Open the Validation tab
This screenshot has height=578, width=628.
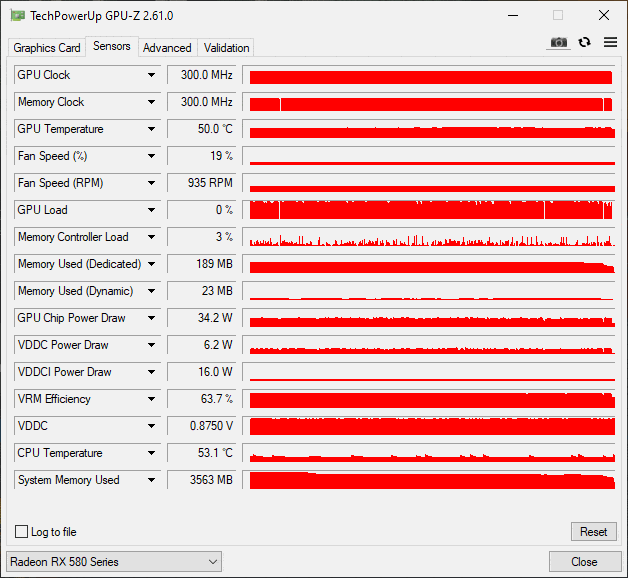(226, 48)
